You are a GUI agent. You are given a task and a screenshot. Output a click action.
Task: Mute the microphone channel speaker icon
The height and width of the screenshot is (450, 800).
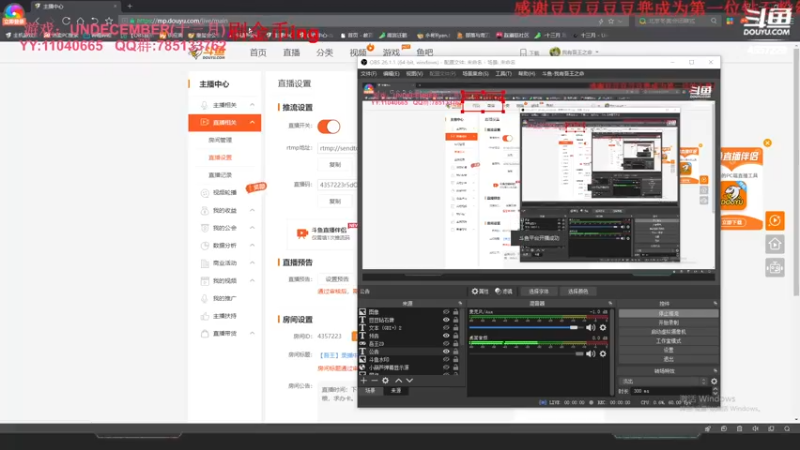coord(590,328)
